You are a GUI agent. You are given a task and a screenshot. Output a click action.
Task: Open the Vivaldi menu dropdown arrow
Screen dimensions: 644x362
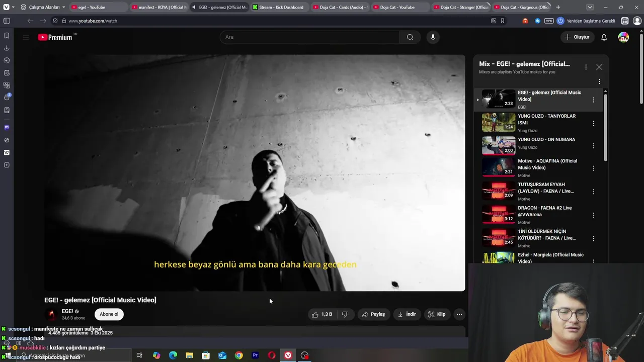click(13, 7)
